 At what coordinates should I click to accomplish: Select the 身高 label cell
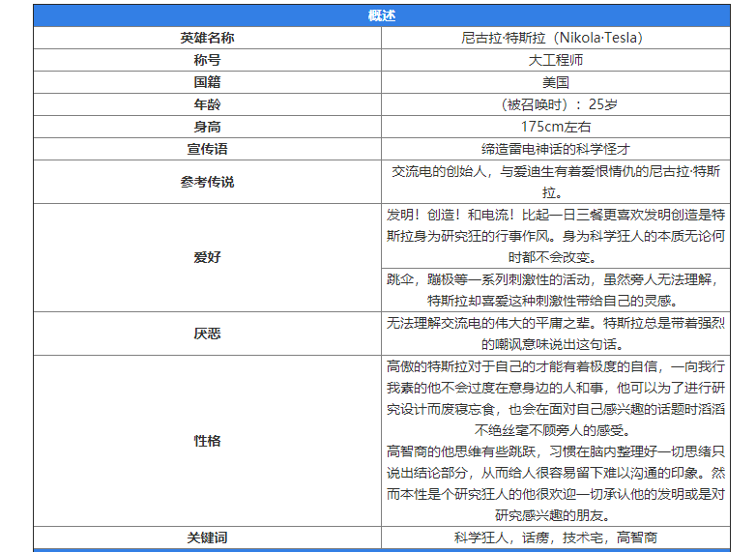pos(207,127)
